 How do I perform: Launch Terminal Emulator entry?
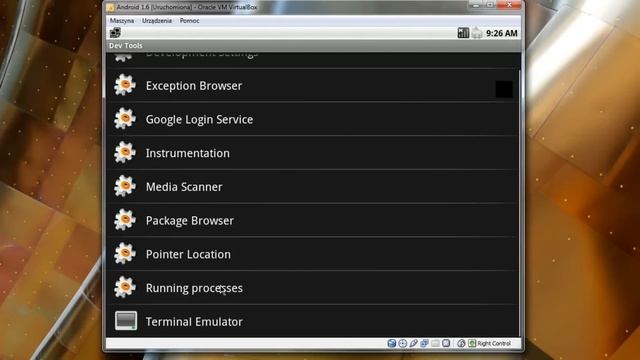tap(312, 321)
